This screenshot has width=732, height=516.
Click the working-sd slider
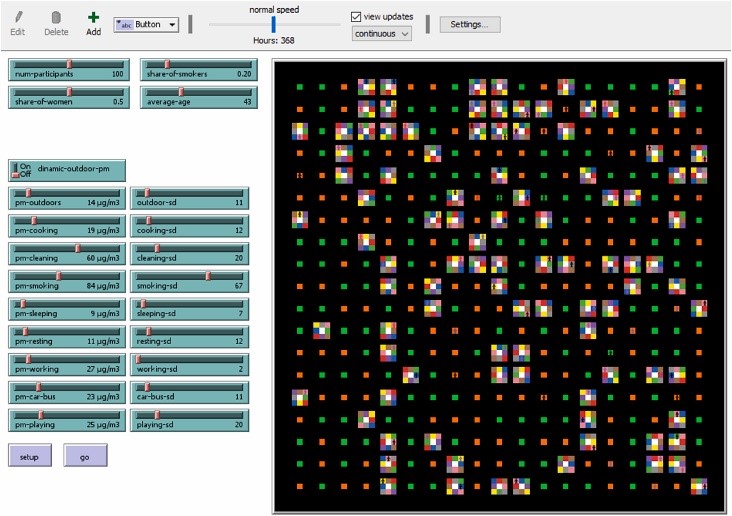click(x=190, y=364)
